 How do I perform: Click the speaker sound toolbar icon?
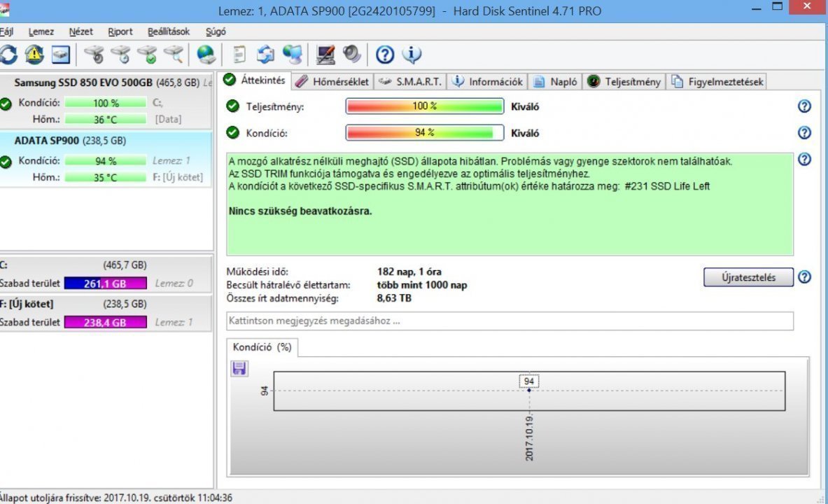351,55
